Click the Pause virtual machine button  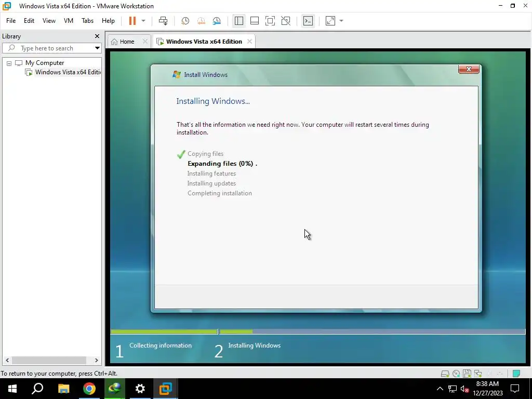click(132, 21)
